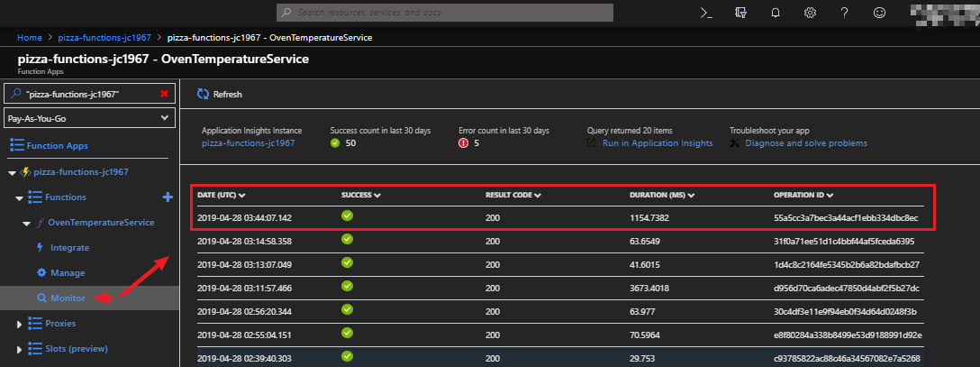Click the lightning icon beside pizza-functions-jc1967
The height and width of the screenshot is (367, 980).
25,172
